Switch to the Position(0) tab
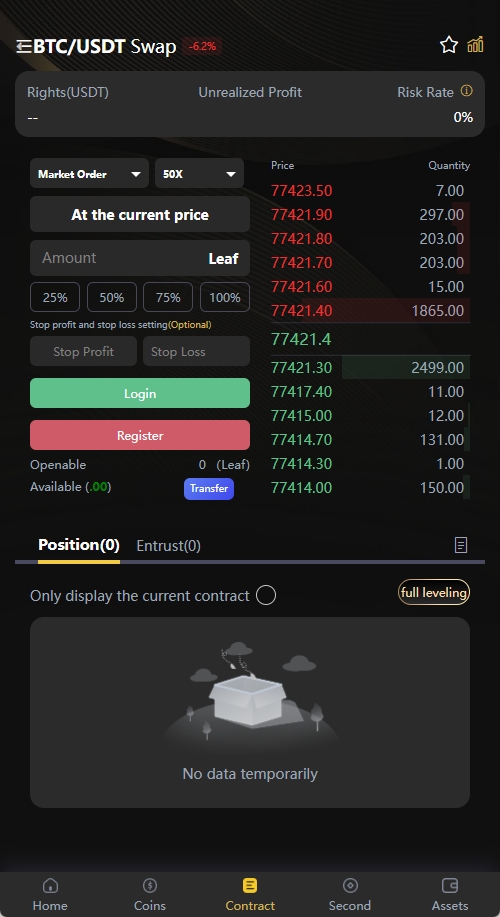The height and width of the screenshot is (917, 500). pyautogui.click(x=78, y=545)
